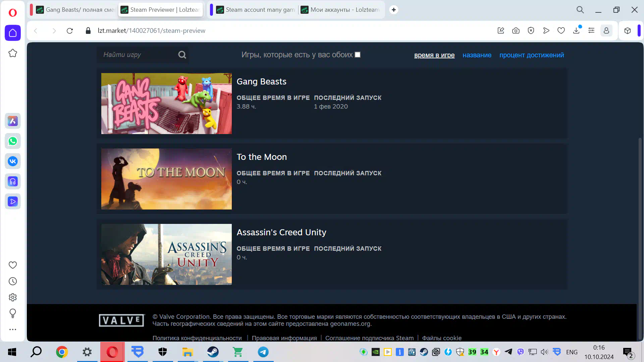Switch to Мои аккаунты tab
The image size is (644, 362).
[x=341, y=10]
